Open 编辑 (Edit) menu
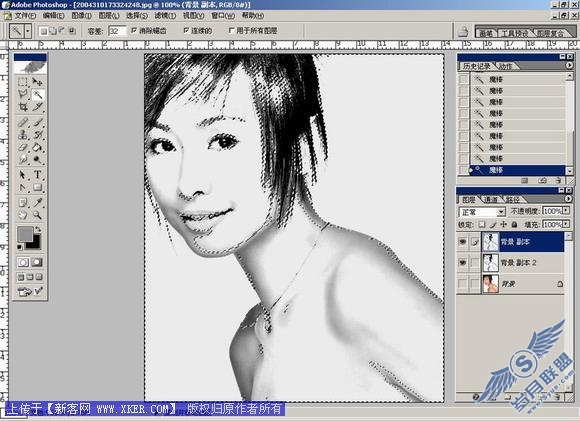Screen dimensions: 580x421 tap(53, 16)
